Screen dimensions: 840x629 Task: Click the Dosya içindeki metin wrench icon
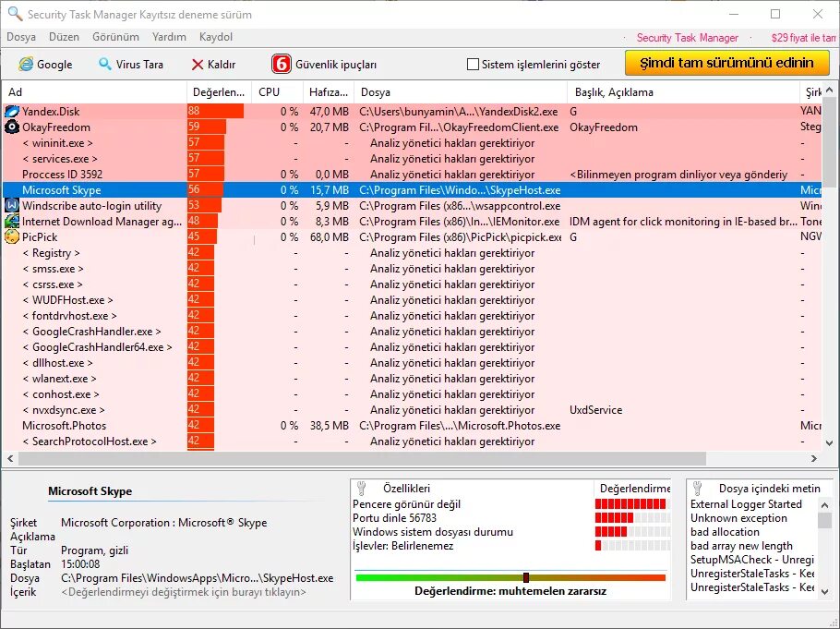(698, 488)
